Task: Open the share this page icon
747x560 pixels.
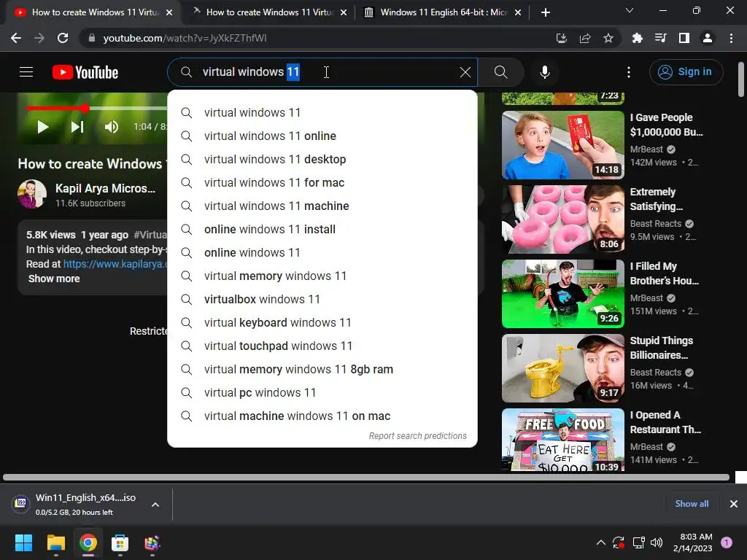Action: pyautogui.click(x=584, y=38)
